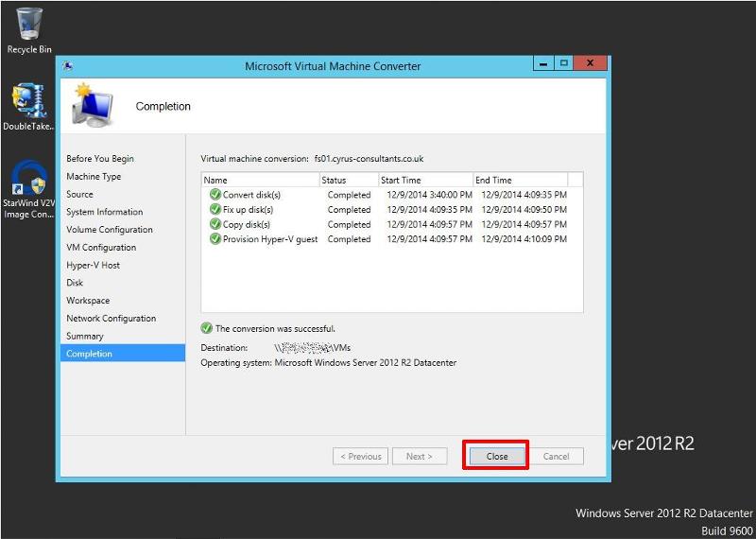Sort by End Time column header
The width and height of the screenshot is (756, 539).
pyautogui.click(x=521, y=180)
